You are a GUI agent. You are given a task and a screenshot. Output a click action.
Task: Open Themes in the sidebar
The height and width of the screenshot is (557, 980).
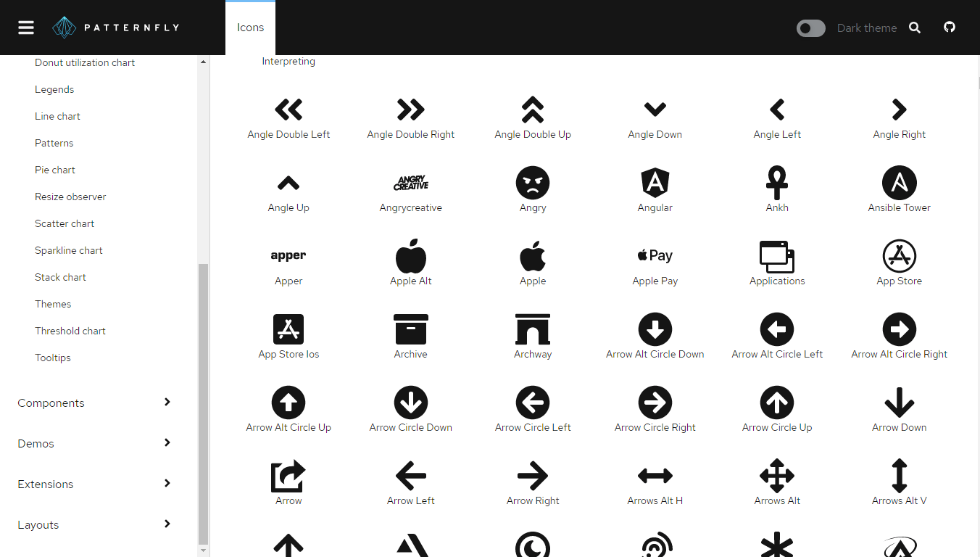[x=53, y=304]
